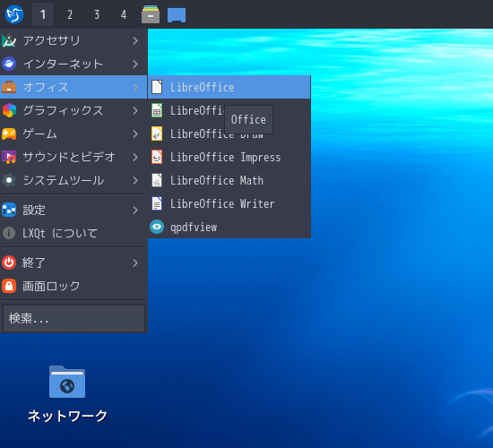Open the ゲーム menu category
This screenshot has width=493, height=448.
click(x=74, y=134)
